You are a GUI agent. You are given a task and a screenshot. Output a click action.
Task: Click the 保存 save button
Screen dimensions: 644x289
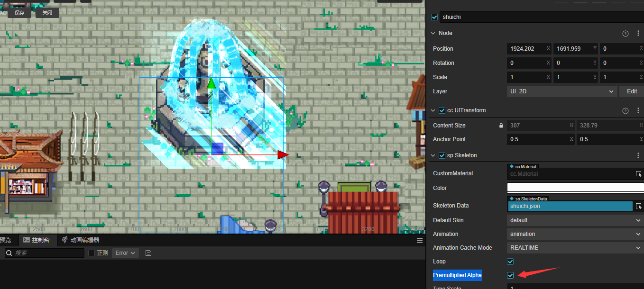tap(19, 13)
